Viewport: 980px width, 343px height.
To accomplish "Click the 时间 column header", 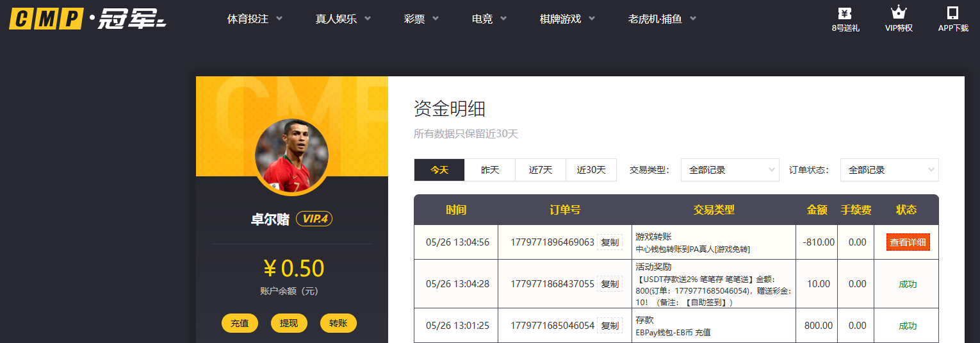I will coord(456,210).
